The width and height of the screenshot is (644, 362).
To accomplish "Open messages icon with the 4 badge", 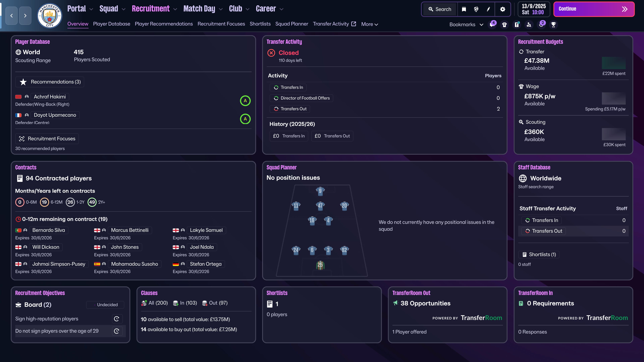I will (x=492, y=24).
